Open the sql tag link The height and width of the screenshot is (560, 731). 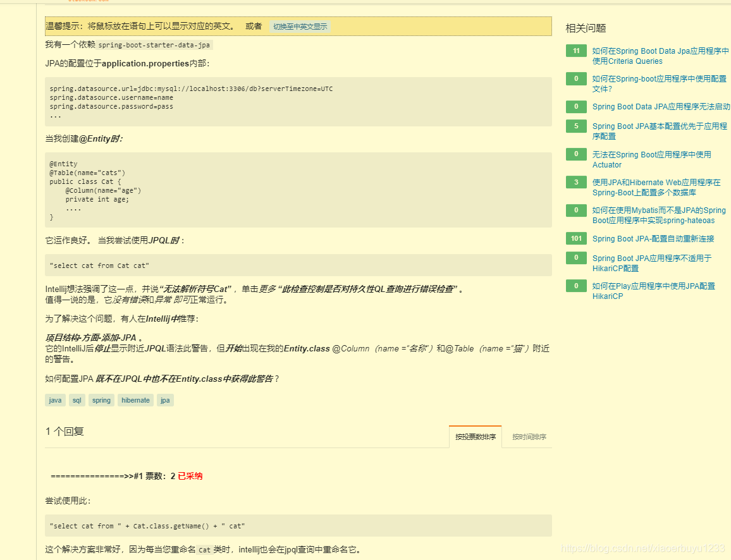point(77,400)
